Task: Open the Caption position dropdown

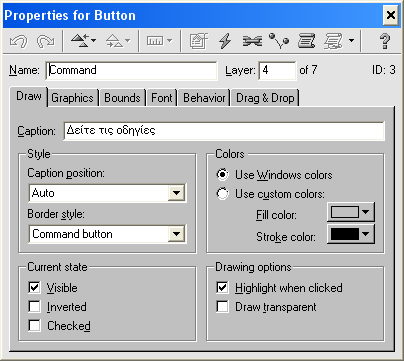Action: pos(176,193)
